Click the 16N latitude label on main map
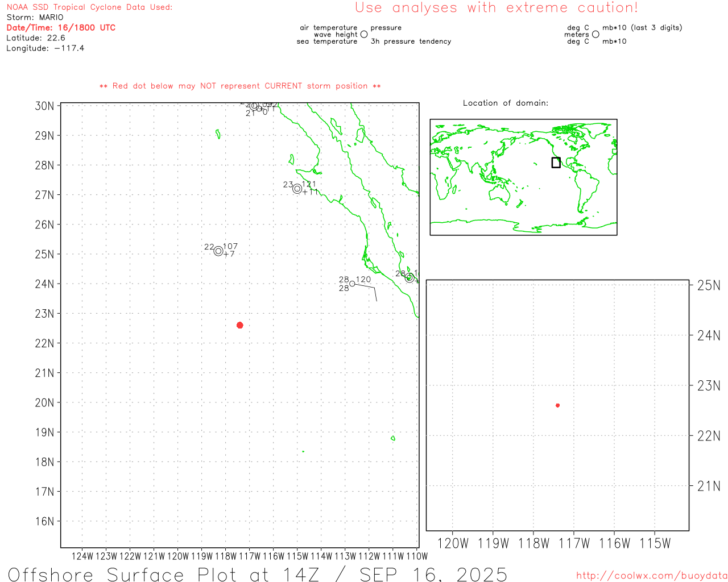This screenshot has height=582, width=728. 44,521
